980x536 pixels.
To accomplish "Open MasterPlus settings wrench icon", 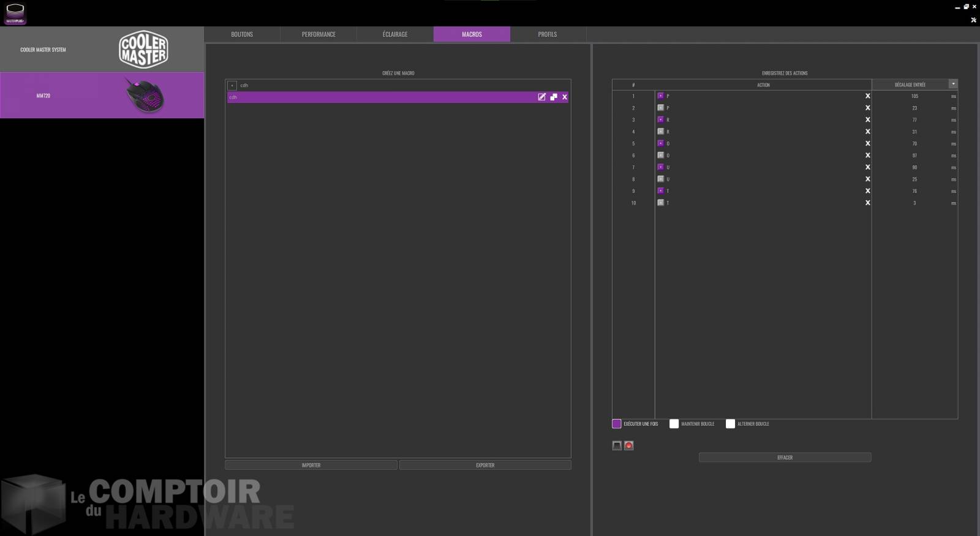I will 973,20.
